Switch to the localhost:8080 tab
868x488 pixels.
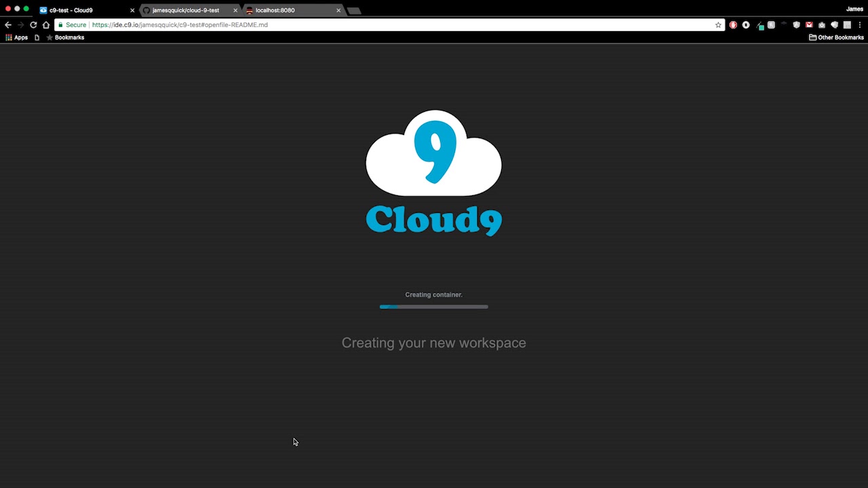click(x=292, y=10)
